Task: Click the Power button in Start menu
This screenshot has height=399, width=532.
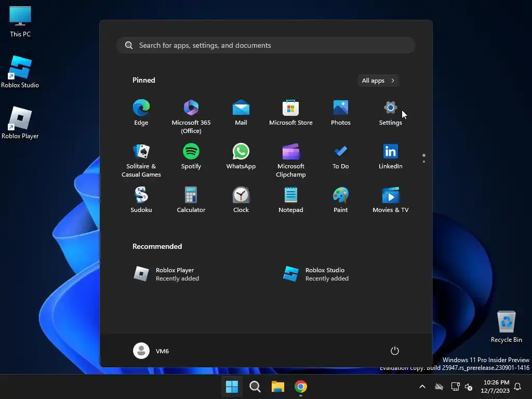Action: [395, 351]
